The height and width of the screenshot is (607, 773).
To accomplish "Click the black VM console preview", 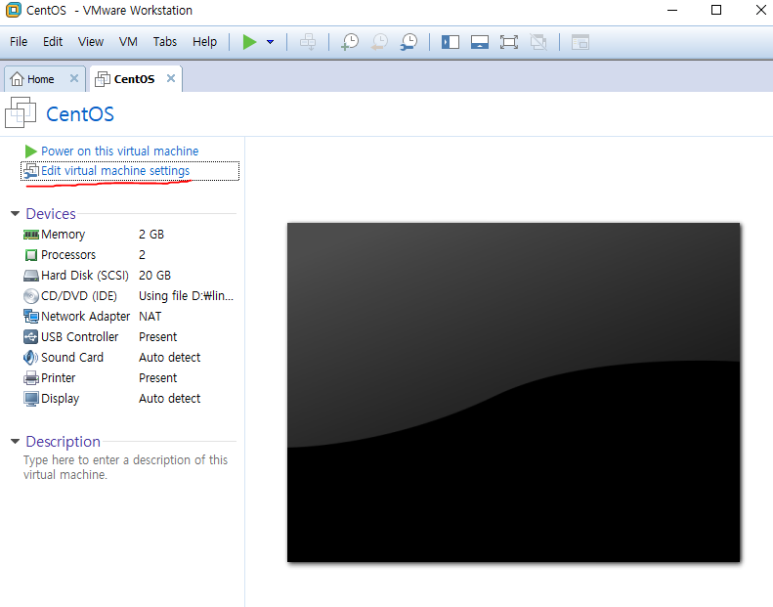I will (x=514, y=393).
